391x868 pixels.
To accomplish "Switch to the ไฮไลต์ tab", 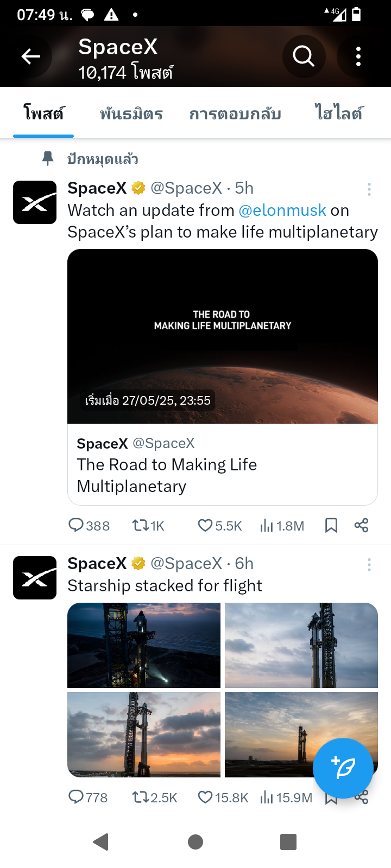I will (x=339, y=114).
